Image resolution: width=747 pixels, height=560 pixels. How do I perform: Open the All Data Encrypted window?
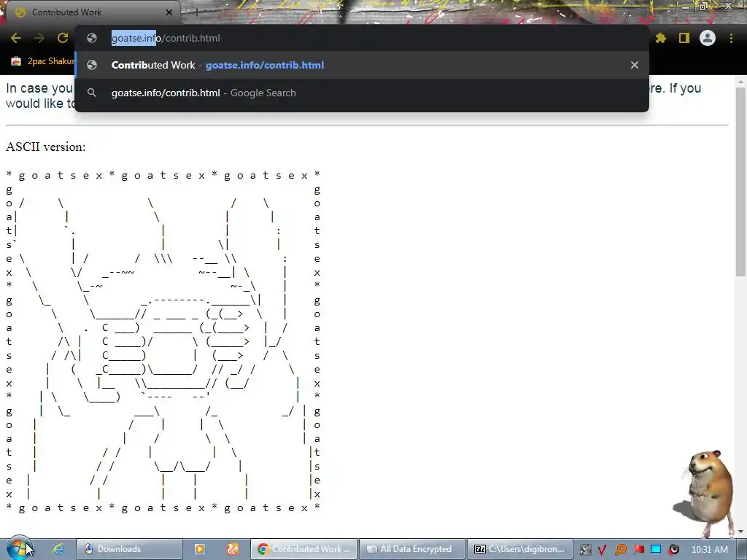coord(412,549)
